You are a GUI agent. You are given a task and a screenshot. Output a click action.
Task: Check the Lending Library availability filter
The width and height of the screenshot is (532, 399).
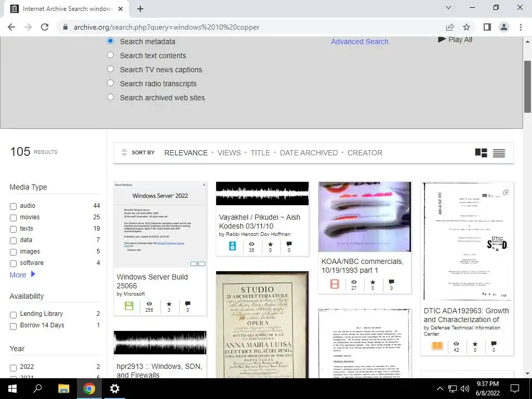pyautogui.click(x=13, y=315)
